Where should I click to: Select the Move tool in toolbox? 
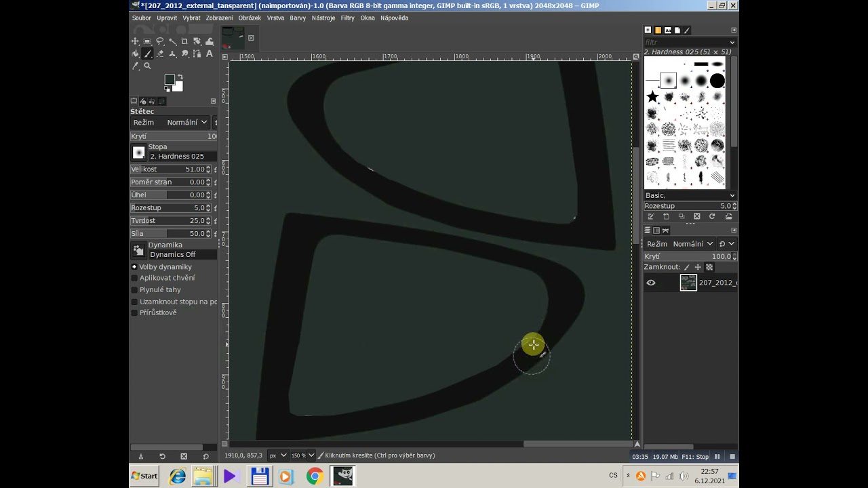tap(135, 41)
